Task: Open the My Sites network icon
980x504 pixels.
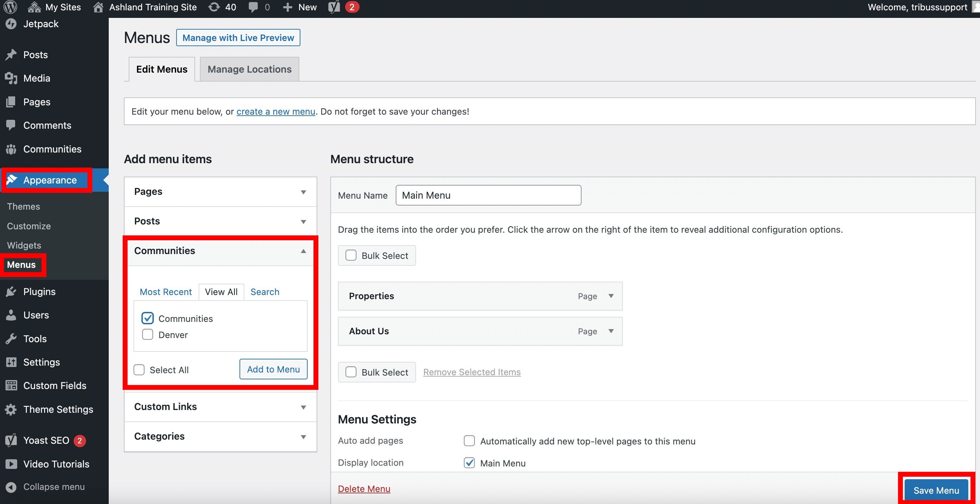Action: (x=34, y=7)
